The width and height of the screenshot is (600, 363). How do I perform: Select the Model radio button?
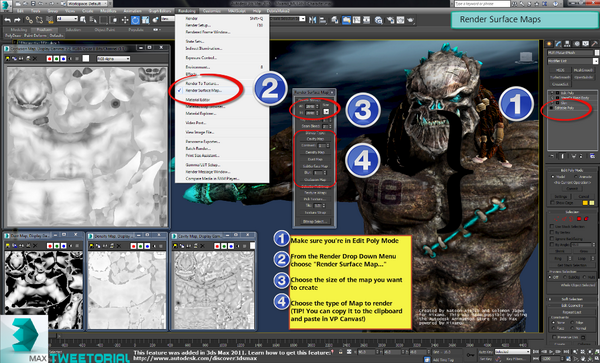pos(553,177)
